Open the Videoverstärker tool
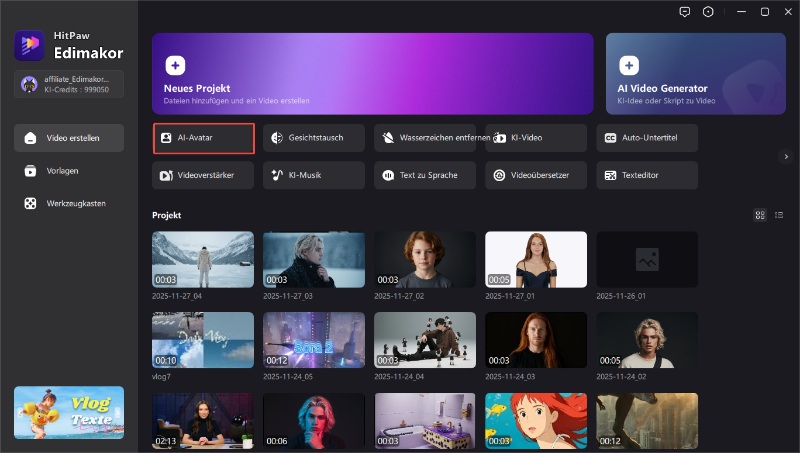This screenshot has height=453, width=800. [203, 175]
